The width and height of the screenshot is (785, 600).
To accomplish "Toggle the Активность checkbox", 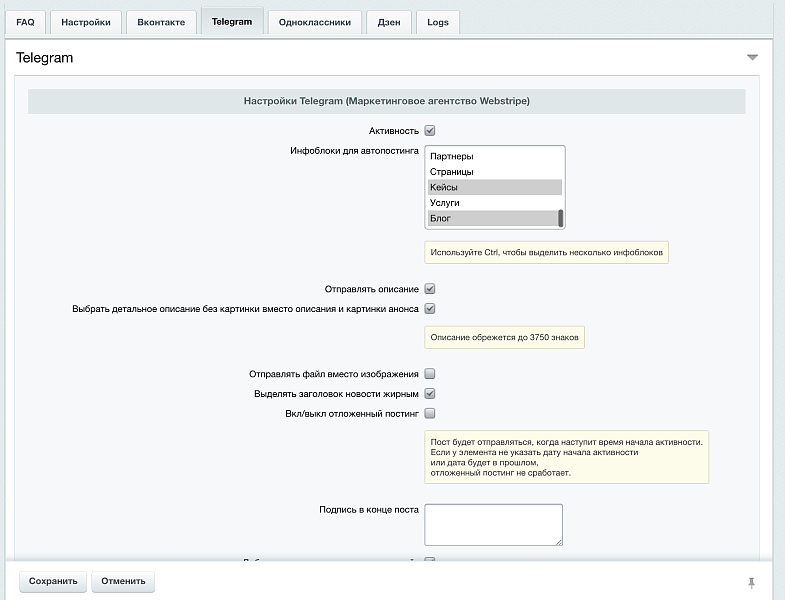I will [x=430, y=130].
